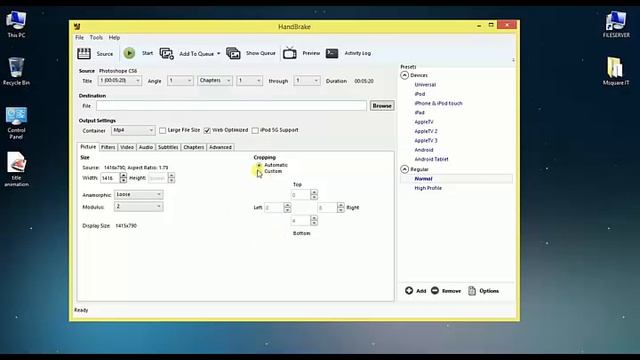Click the Bottom crop stepper
This screenshot has width=640, height=360.
pyautogui.click(x=313, y=221)
